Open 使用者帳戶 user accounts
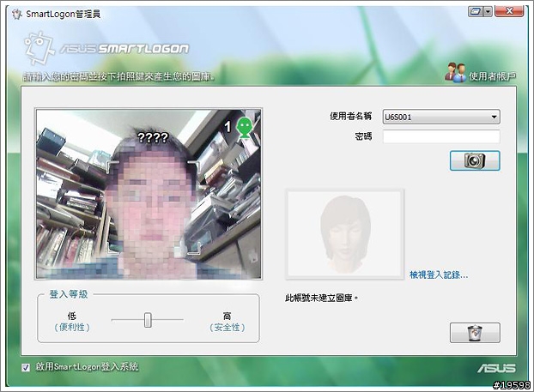The width and height of the screenshot is (534, 392). 480,72
